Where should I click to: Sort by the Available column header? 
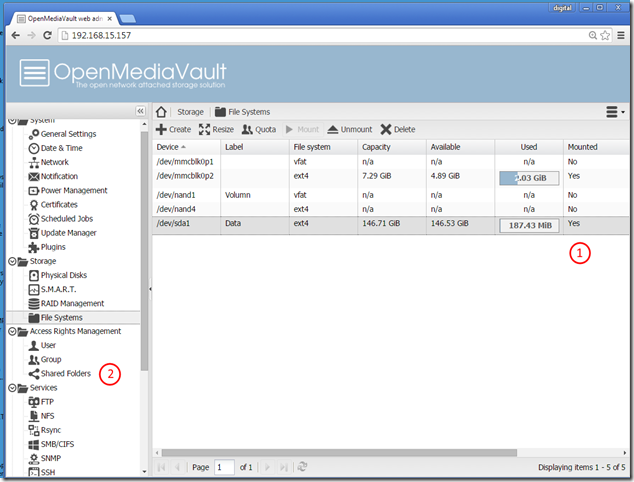click(461, 147)
